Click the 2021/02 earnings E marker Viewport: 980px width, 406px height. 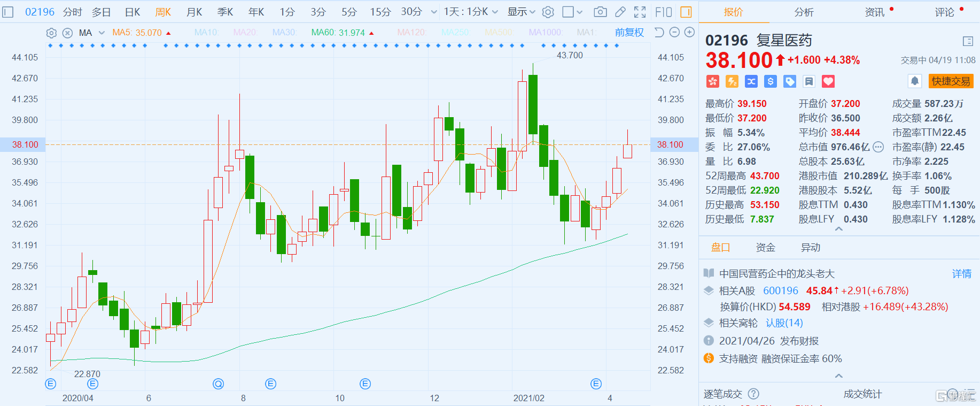pos(596,384)
